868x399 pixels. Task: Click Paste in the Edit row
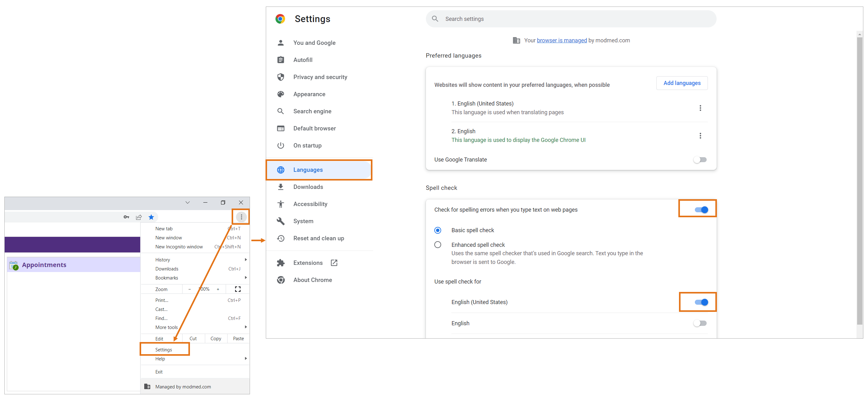coord(238,339)
